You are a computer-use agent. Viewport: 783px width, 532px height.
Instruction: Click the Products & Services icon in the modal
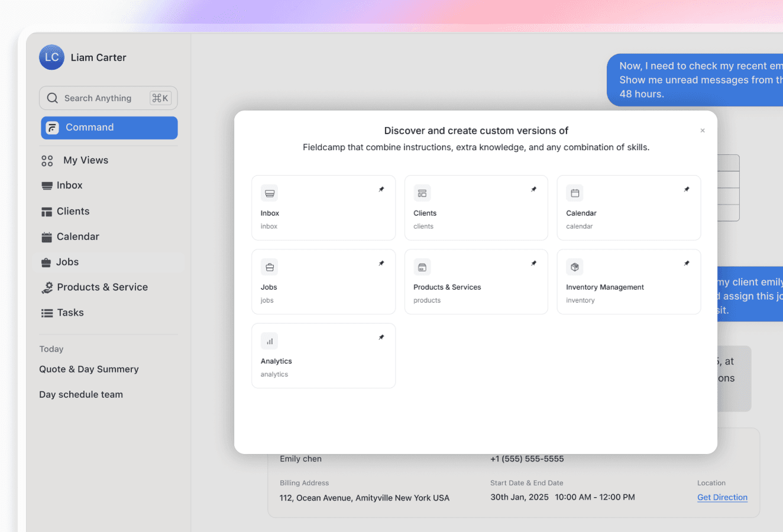point(422,267)
